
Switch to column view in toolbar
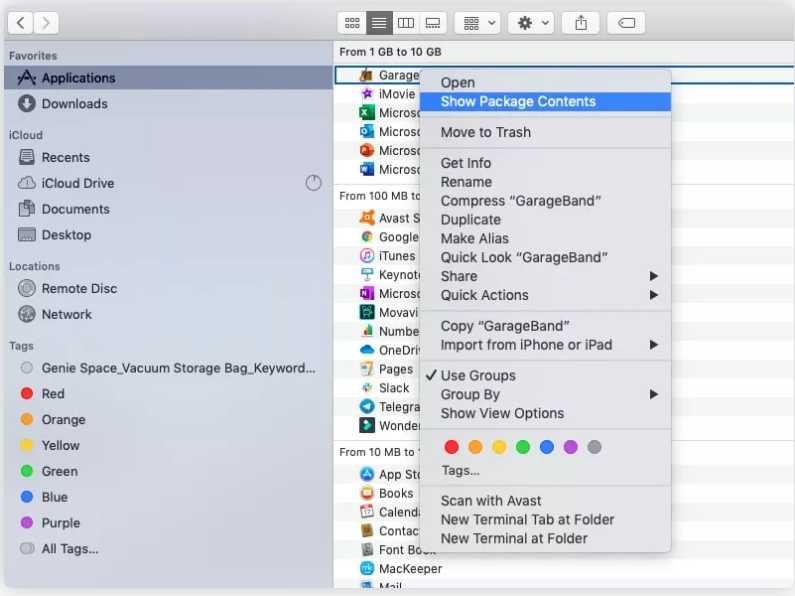pos(406,23)
